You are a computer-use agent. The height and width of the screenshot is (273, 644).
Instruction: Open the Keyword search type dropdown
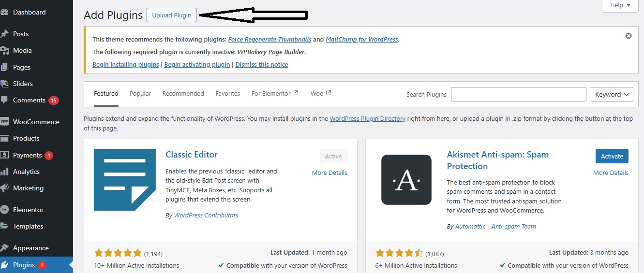coord(612,94)
